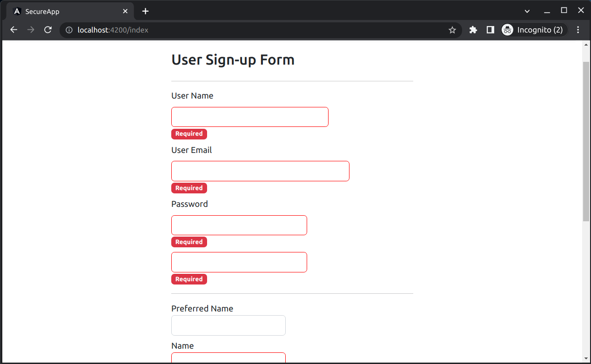Focus the Preferred Name field

pyautogui.click(x=228, y=325)
